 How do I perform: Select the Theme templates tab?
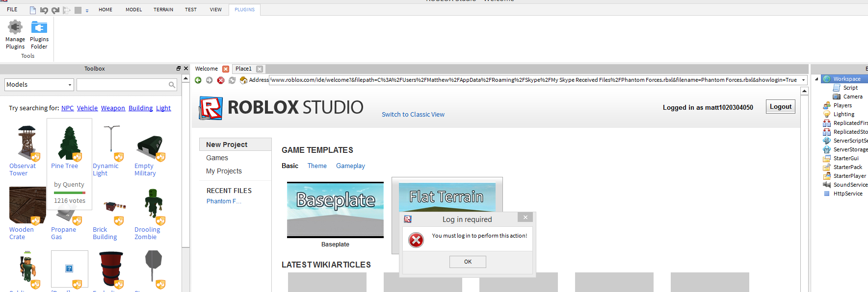click(x=317, y=166)
